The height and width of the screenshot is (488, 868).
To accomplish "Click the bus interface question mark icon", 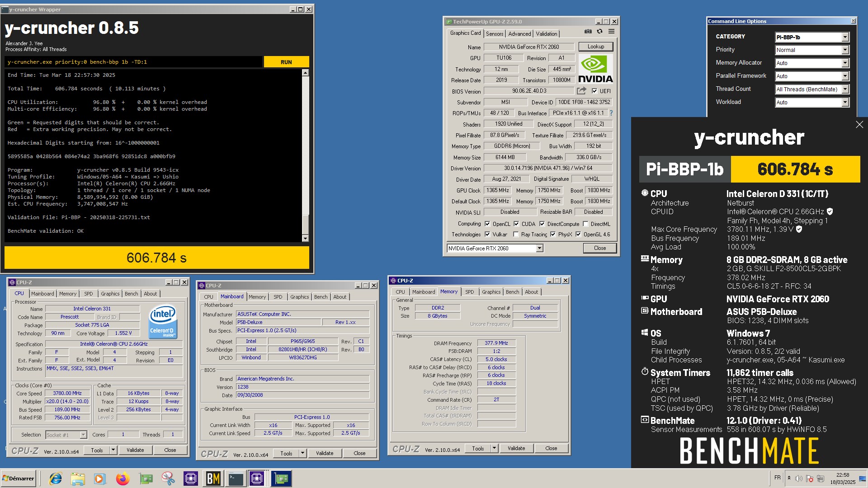I will point(611,113).
